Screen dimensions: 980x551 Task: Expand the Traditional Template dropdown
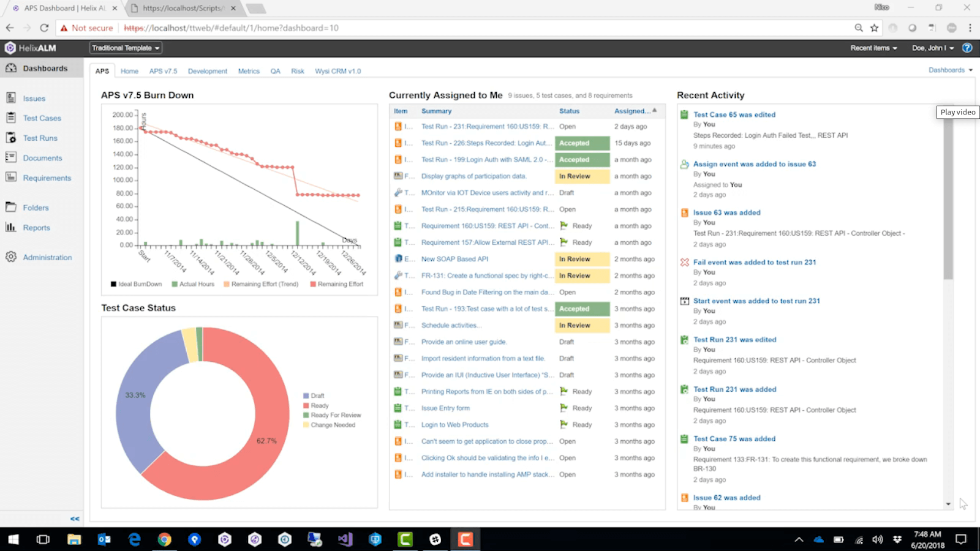(126, 48)
